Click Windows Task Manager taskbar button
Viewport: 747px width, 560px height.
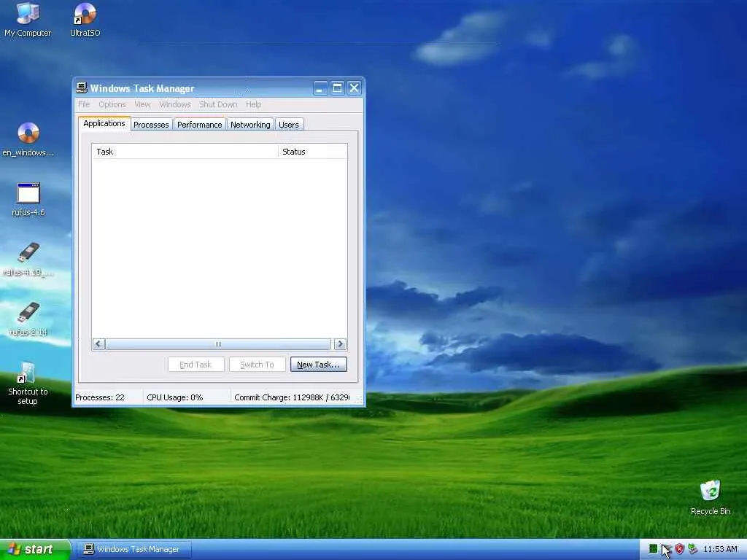point(134,549)
